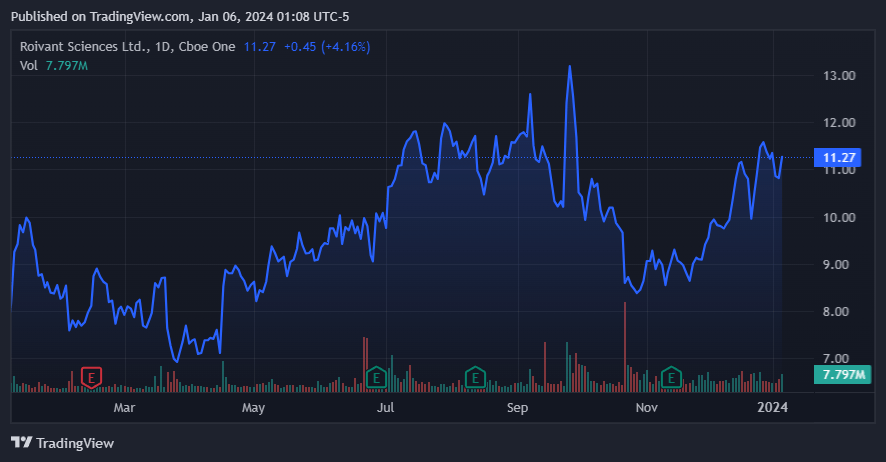The height and width of the screenshot is (462, 886).
Task: Click the green earnings E marker near July
Action: click(x=376, y=377)
